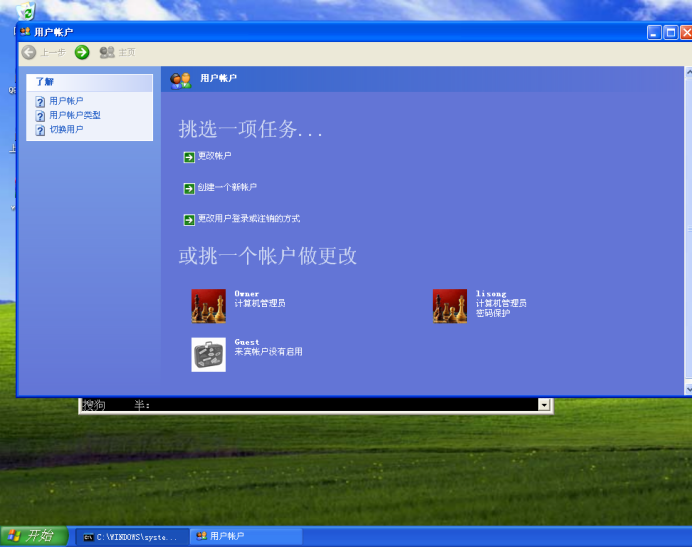Click the 密码保护 text under lisong
The image size is (693, 547).
[493, 313]
